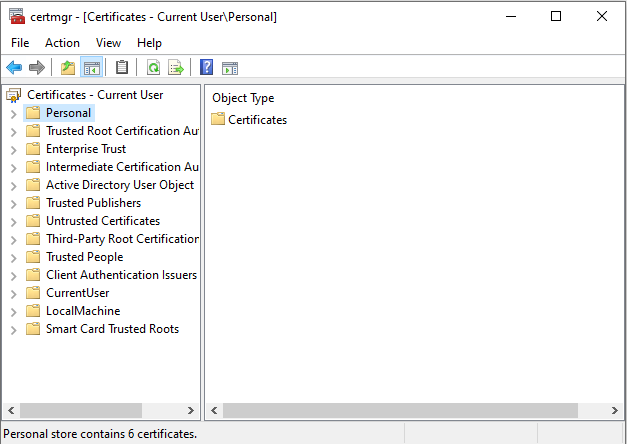This screenshot has height=444, width=627.
Task: Select Active Directory User Object label
Action: pyautogui.click(x=120, y=185)
